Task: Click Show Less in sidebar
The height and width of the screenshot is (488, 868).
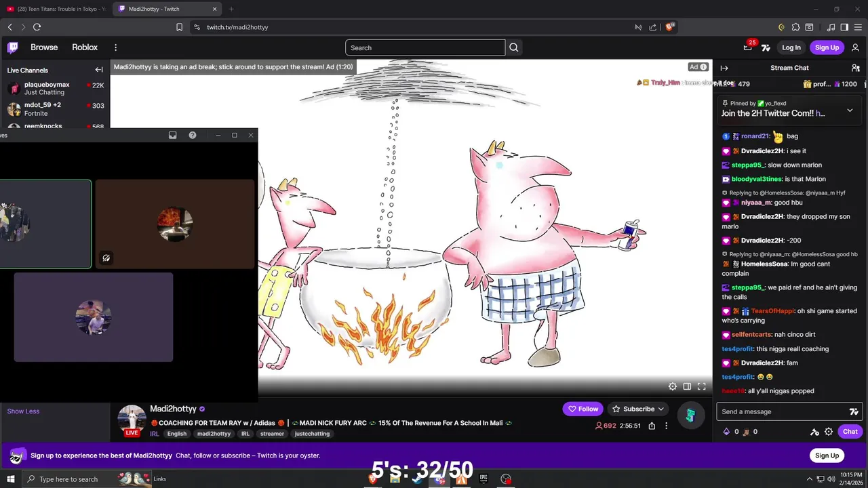Action: (23, 411)
